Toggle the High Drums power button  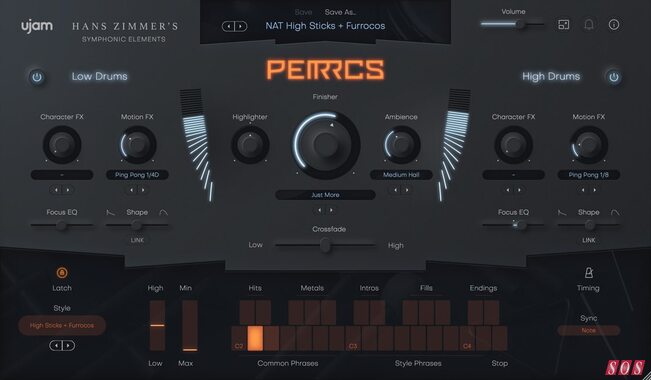(x=614, y=77)
